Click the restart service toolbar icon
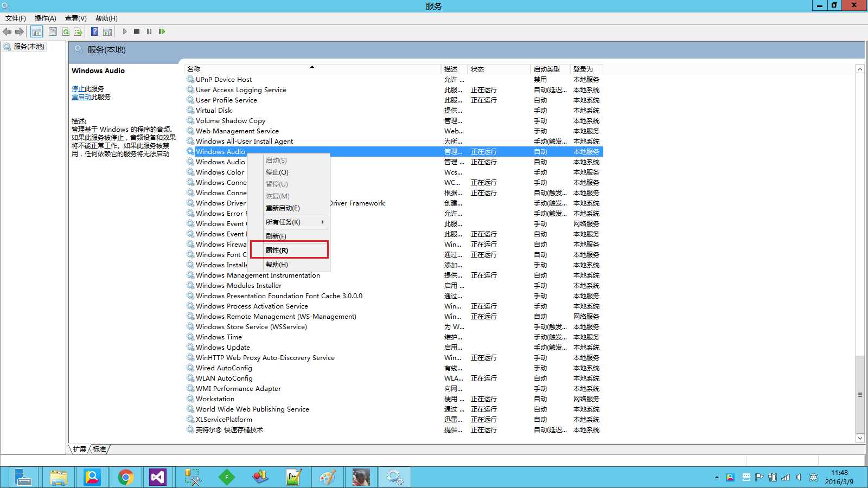Viewport: 868px width, 488px height. point(162,31)
